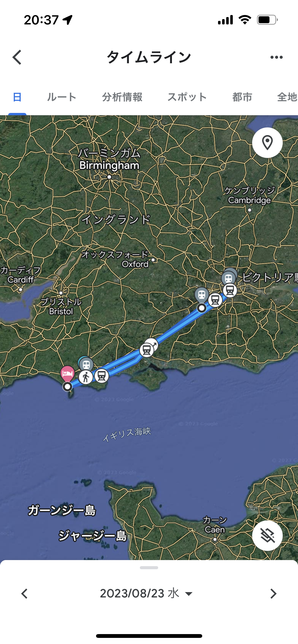
Task: Go to the next day in the timeline
Action: point(273,594)
